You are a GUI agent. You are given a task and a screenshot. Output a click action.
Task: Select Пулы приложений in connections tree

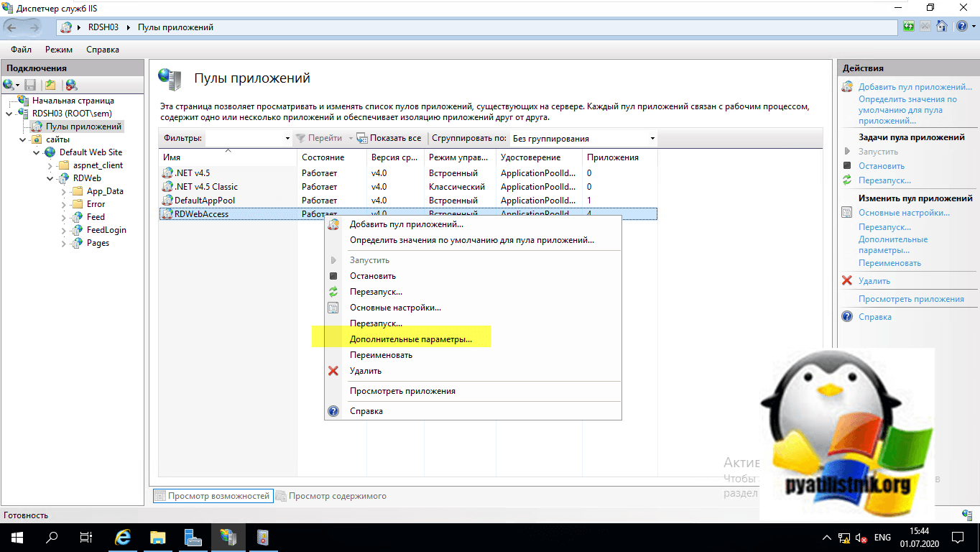point(84,126)
